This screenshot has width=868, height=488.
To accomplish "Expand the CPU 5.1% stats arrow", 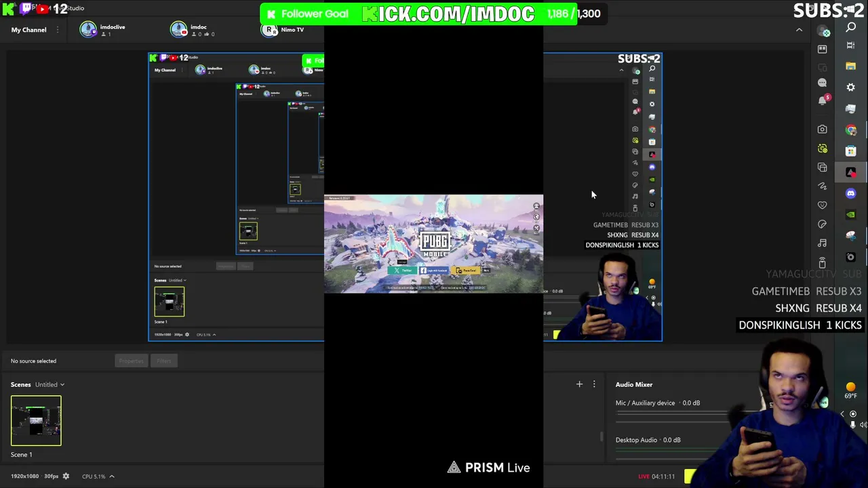I will pos(112,476).
